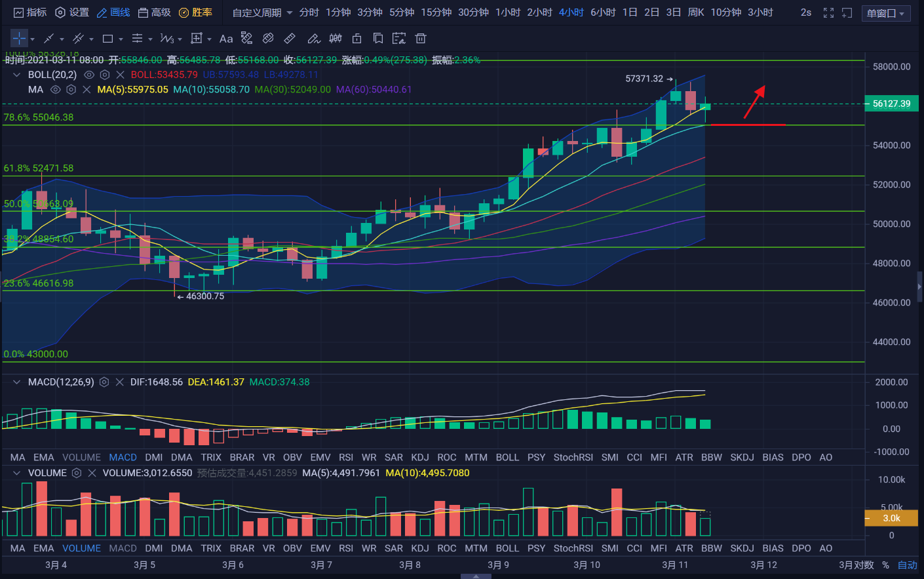Click the ruler measurement tool
924x579 pixels.
point(290,39)
